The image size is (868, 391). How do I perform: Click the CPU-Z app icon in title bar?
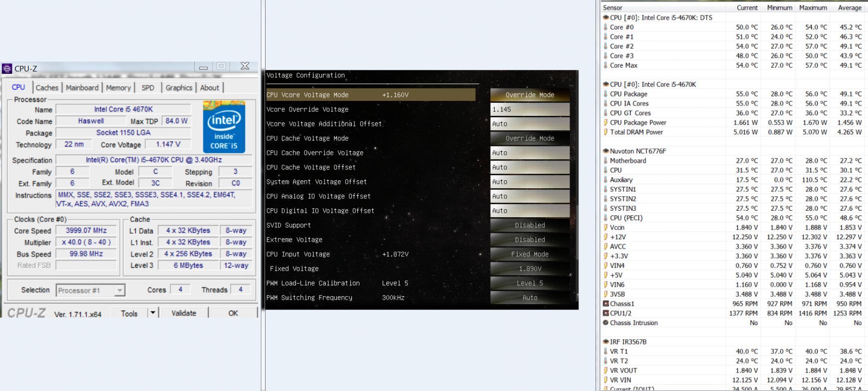(7, 68)
